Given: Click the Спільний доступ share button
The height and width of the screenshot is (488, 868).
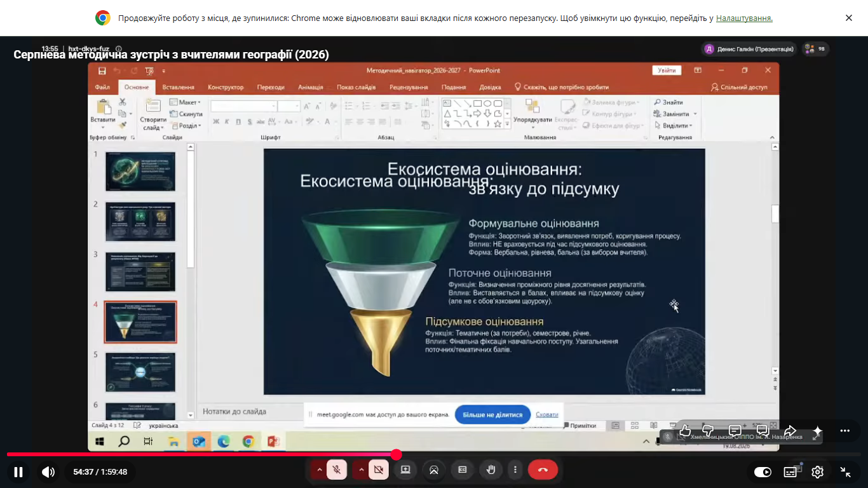Looking at the screenshot, I should 739,87.
